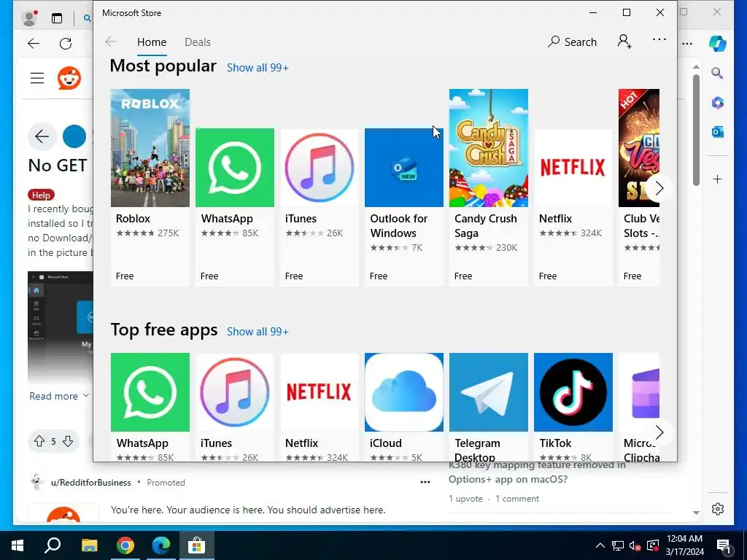747x560 pixels.
Task: Open Copilot in the Edge sidebar
Action: tap(718, 43)
